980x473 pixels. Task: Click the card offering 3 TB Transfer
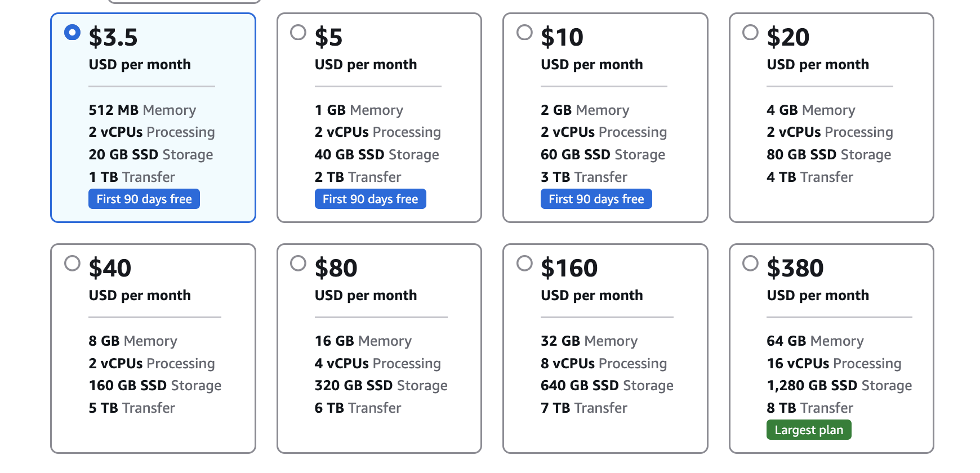click(605, 118)
